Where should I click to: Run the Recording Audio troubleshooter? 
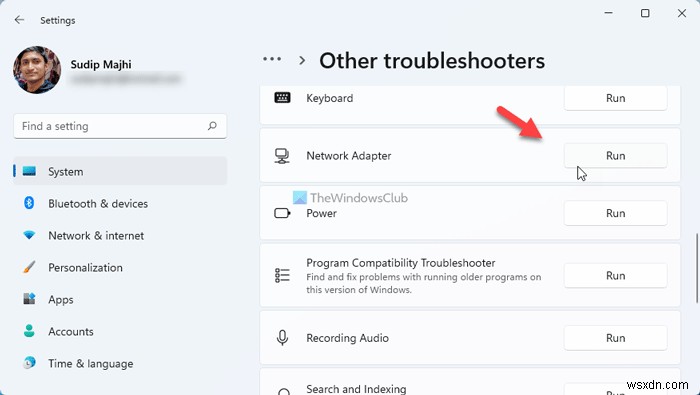616,338
